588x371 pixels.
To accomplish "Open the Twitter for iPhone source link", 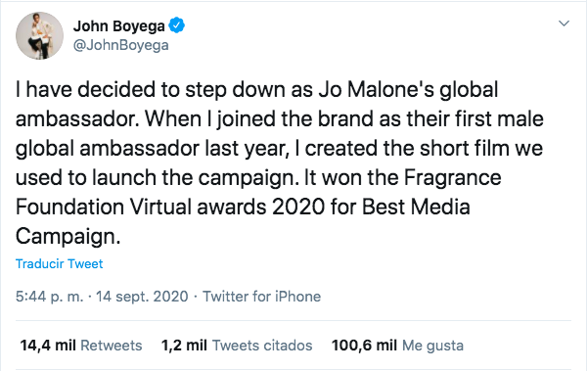I will pyautogui.click(x=262, y=297).
